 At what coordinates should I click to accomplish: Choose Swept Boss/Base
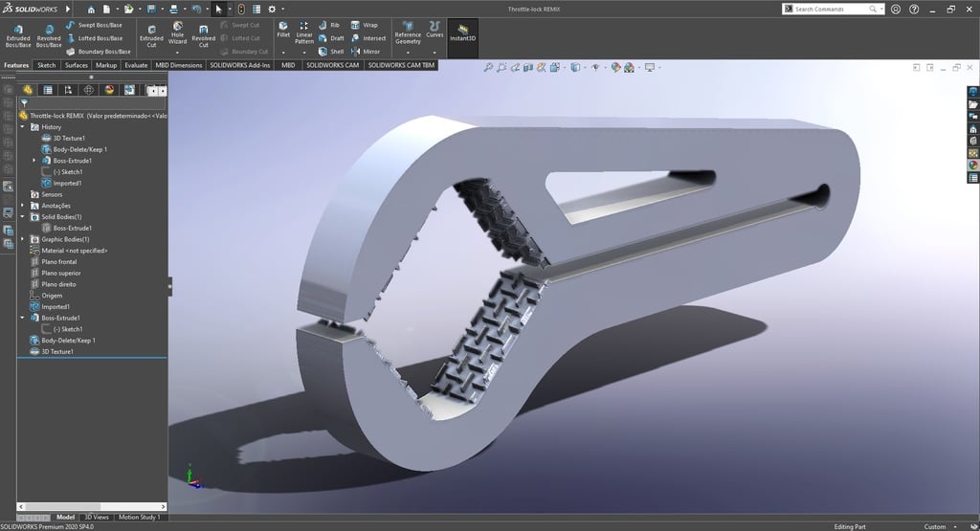point(94,25)
